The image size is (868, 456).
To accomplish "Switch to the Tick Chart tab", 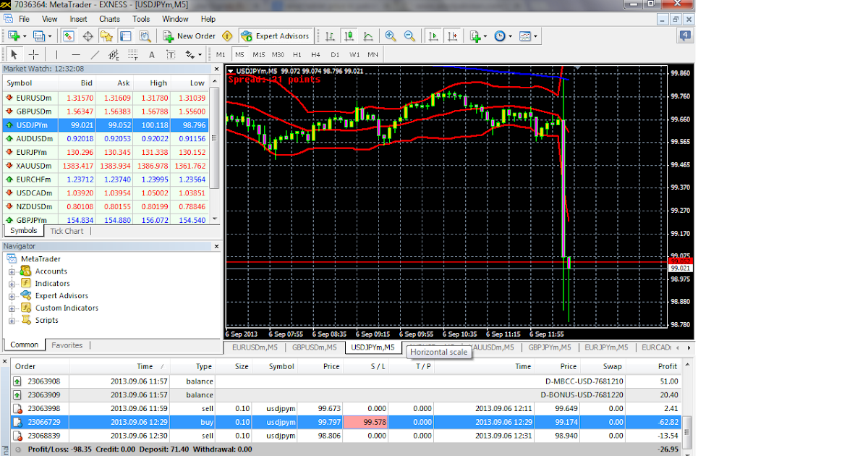I will point(66,231).
